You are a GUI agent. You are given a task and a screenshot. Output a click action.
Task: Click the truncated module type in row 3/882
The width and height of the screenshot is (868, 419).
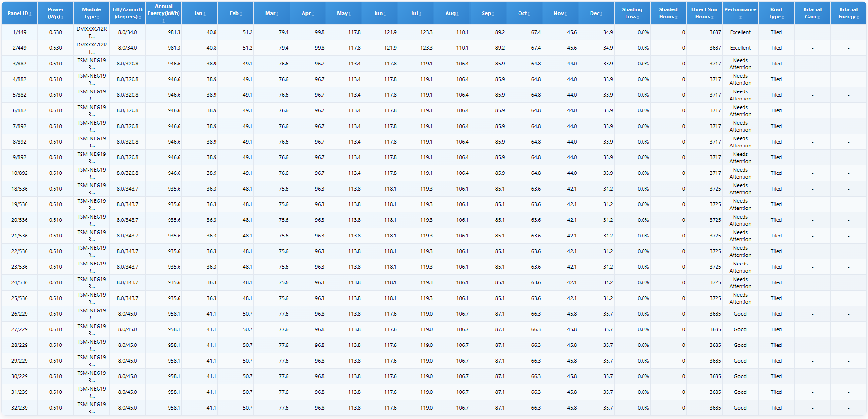(x=91, y=64)
